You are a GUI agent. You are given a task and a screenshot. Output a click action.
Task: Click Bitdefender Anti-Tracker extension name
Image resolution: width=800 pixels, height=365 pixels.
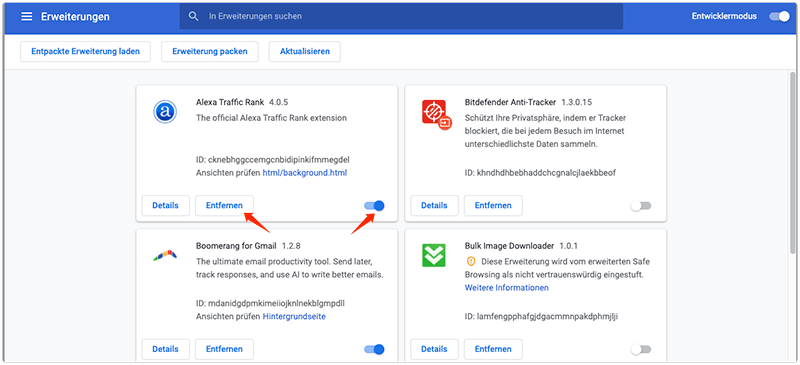pos(510,102)
